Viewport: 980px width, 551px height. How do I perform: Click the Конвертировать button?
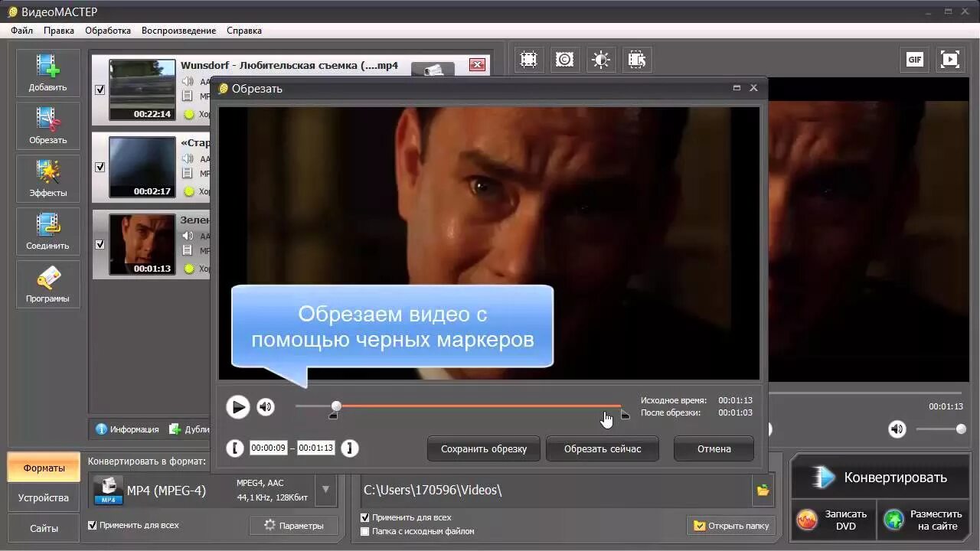[x=880, y=478]
